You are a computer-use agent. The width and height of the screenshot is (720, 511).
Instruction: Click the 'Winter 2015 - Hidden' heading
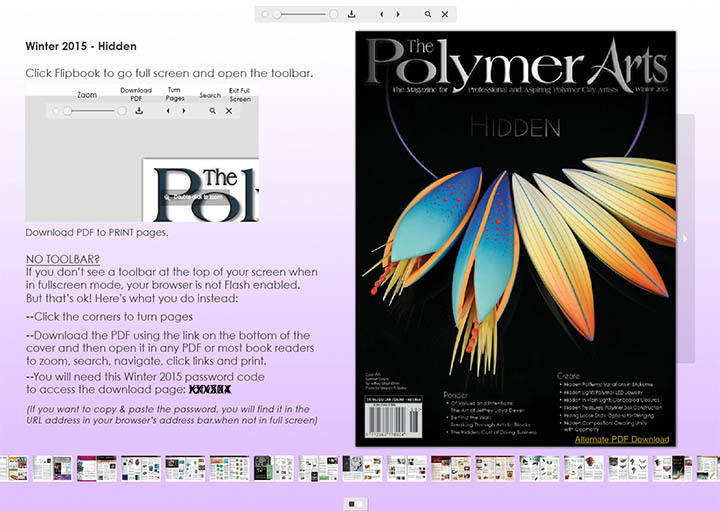(x=81, y=46)
